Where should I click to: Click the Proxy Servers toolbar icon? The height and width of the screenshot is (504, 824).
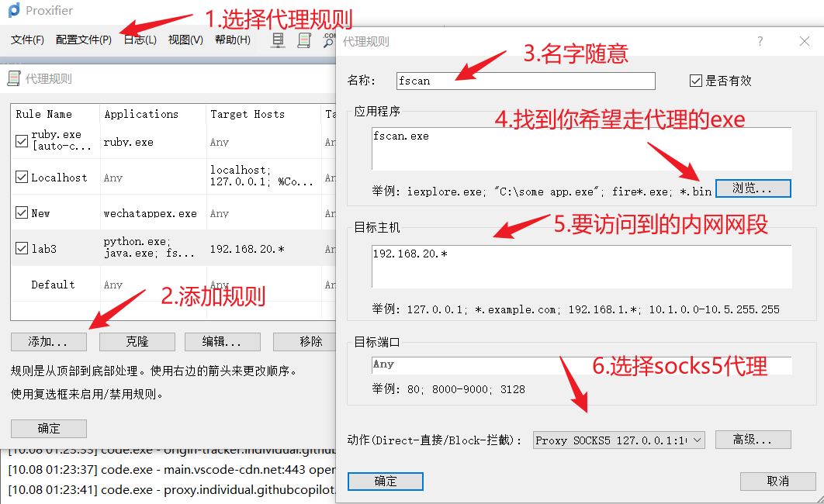click(278, 40)
